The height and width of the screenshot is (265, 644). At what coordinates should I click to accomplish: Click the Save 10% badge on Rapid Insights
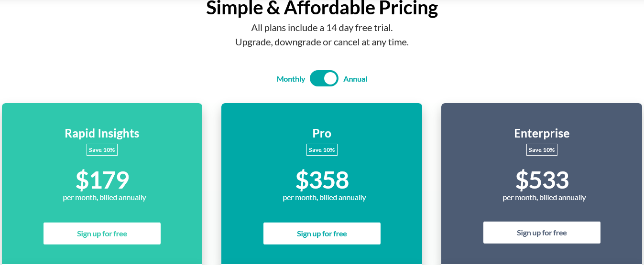click(102, 150)
